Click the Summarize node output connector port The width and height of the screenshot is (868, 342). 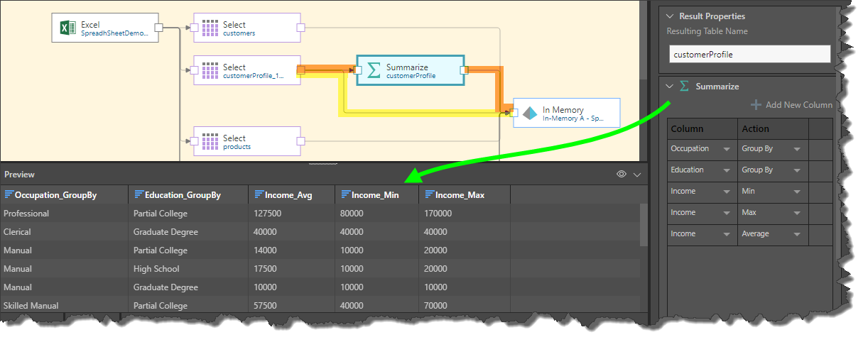pyautogui.click(x=464, y=70)
